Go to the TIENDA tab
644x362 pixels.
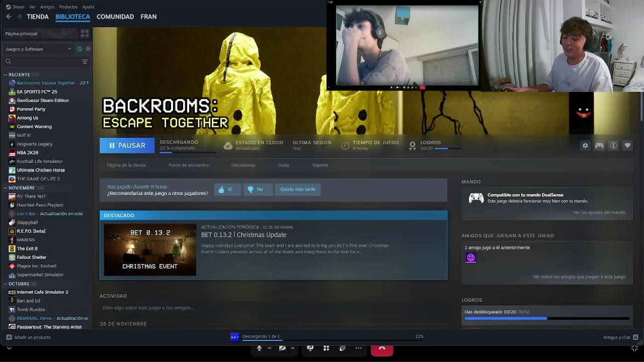pyautogui.click(x=38, y=17)
